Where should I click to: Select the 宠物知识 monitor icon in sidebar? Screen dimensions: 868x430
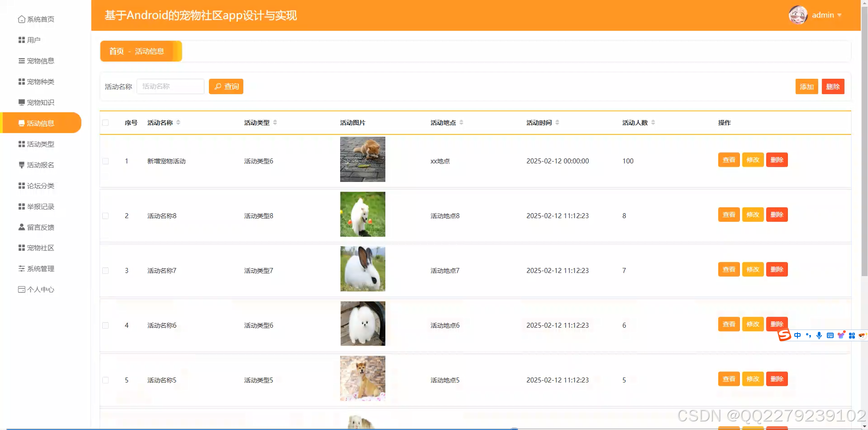click(x=21, y=102)
